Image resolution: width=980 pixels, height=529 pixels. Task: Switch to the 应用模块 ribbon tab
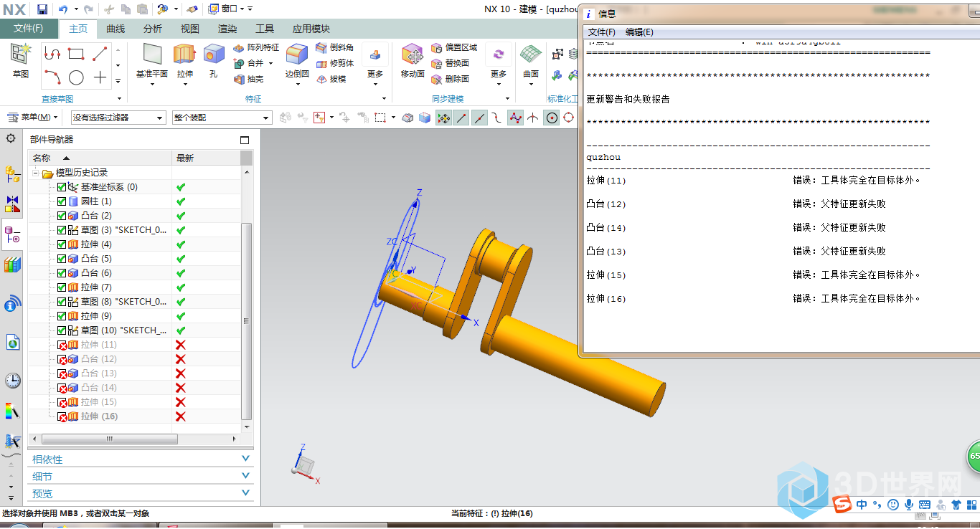tap(311, 29)
